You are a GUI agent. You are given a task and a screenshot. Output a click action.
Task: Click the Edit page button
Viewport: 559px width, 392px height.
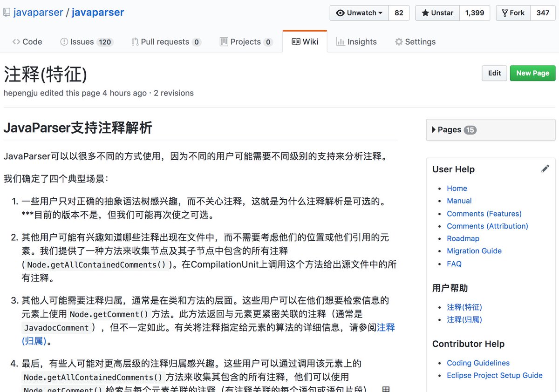494,73
